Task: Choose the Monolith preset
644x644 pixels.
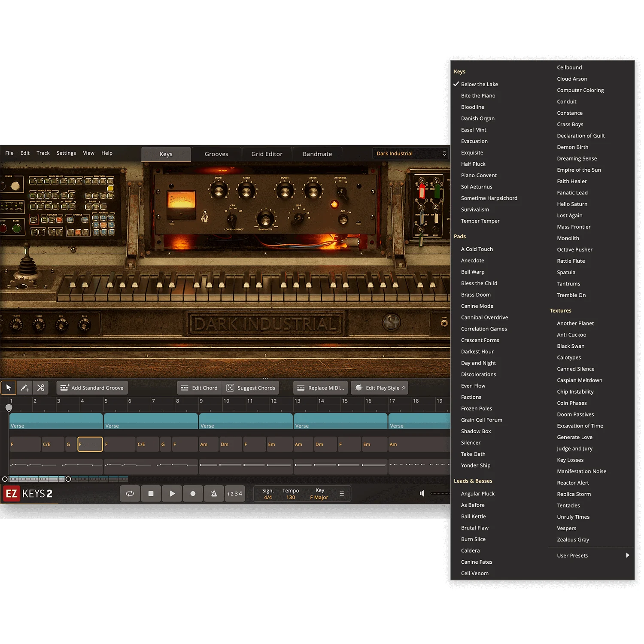Action: click(x=568, y=238)
